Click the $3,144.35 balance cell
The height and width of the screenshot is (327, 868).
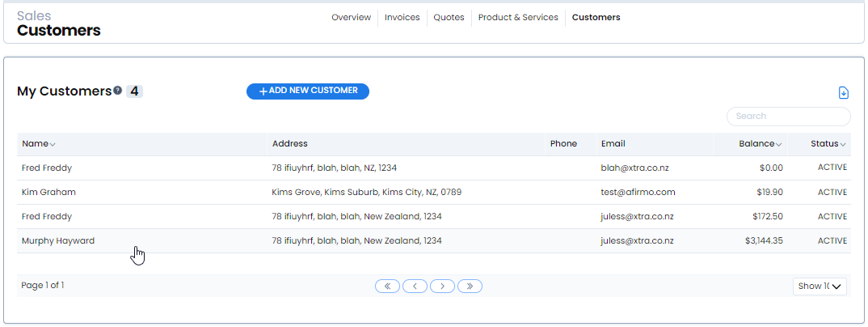[764, 241]
